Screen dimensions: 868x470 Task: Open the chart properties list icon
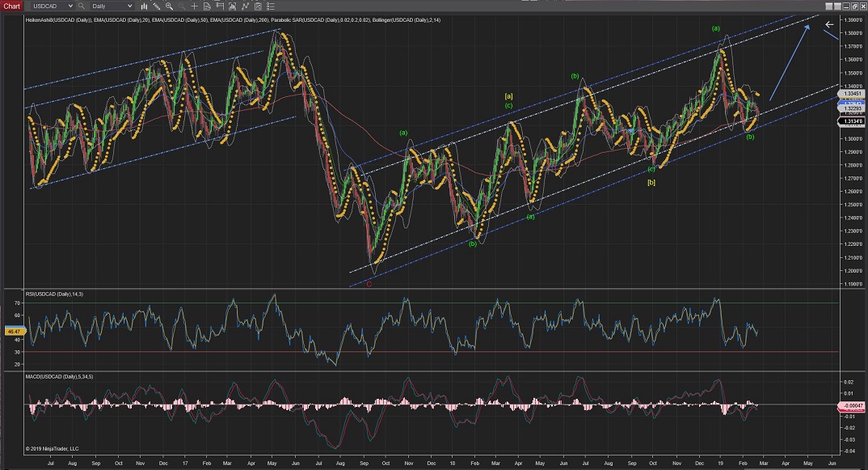270,6
